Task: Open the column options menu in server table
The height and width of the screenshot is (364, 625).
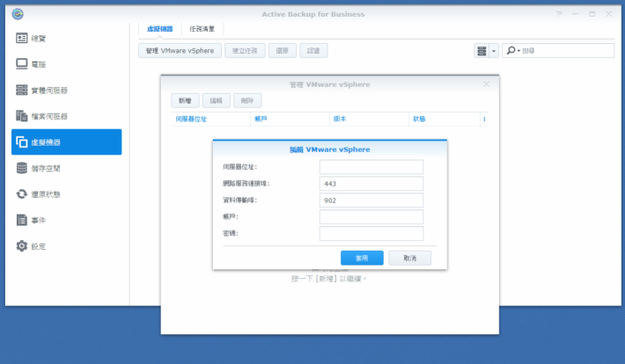Action: click(484, 119)
